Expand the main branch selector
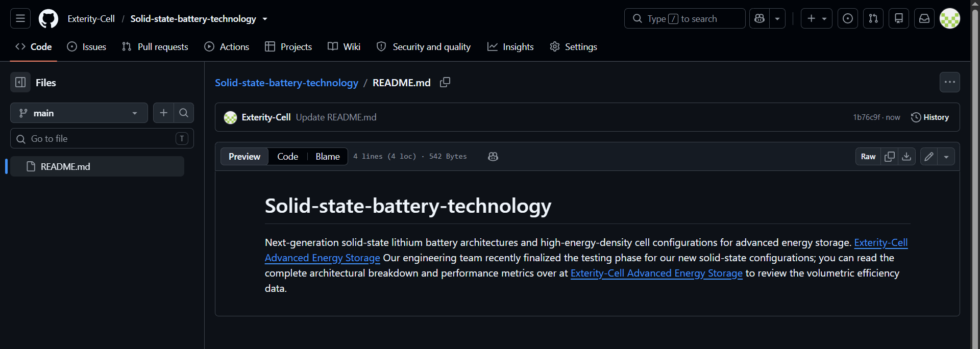Screen dimensions: 980x349 click(x=79, y=113)
